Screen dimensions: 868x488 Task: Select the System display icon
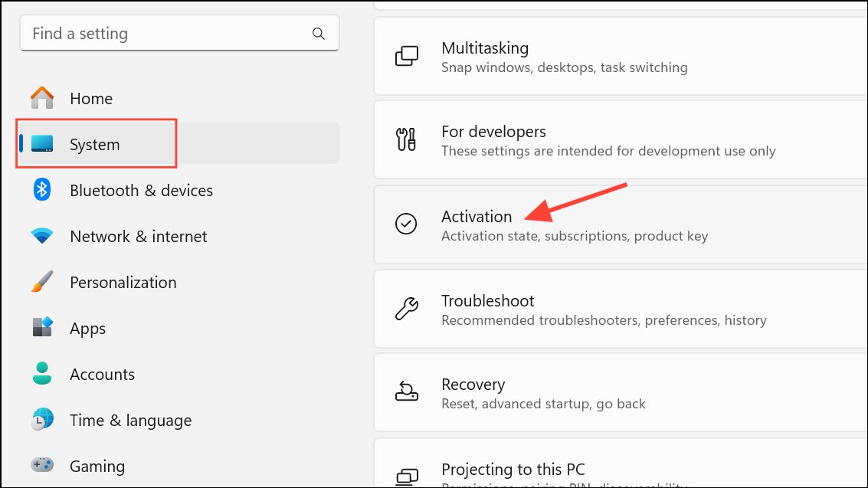pyautogui.click(x=41, y=144)
